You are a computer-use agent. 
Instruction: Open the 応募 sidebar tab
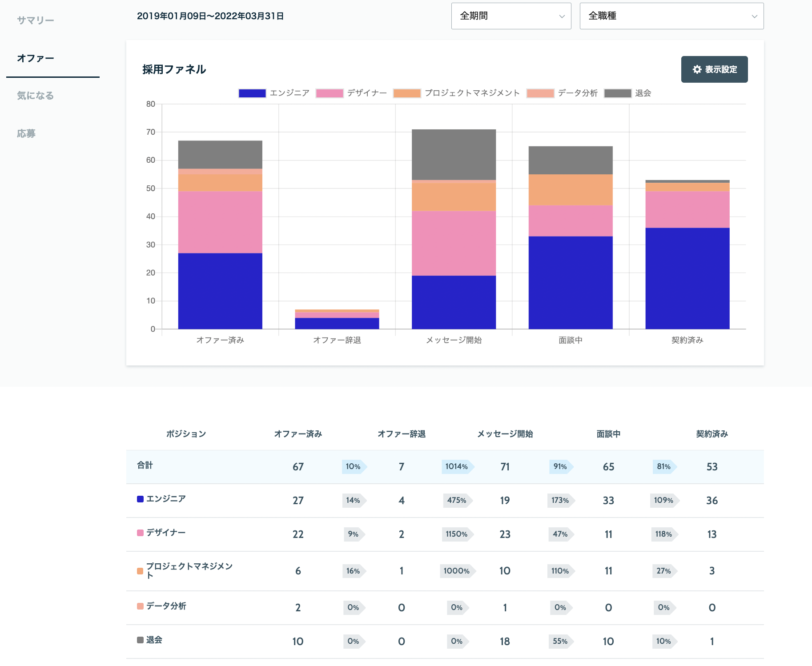pyautogui.click(x=26, y=133)
